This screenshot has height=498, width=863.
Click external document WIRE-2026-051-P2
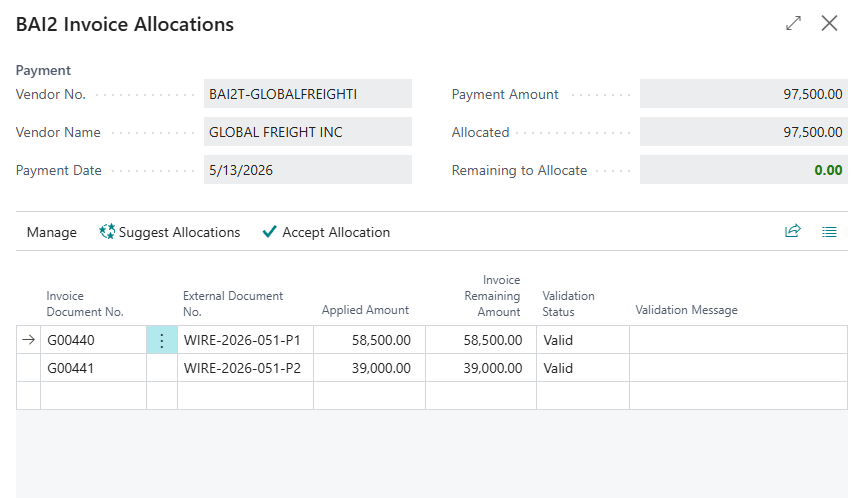(x=245, y=368)
